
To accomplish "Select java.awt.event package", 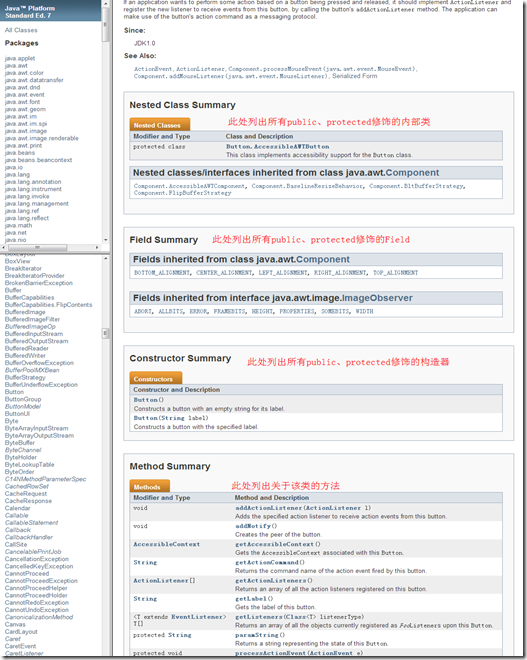I will pos(24,95).
